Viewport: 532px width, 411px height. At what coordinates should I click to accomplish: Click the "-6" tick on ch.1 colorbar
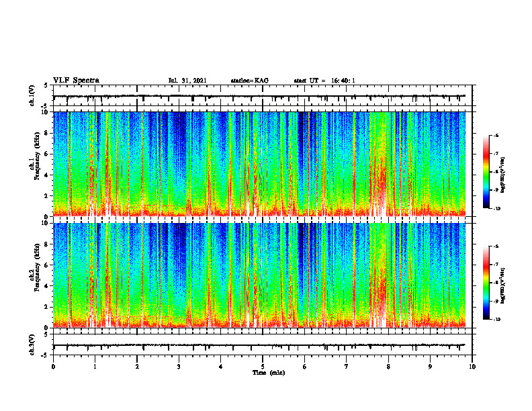tap(496, 136)
